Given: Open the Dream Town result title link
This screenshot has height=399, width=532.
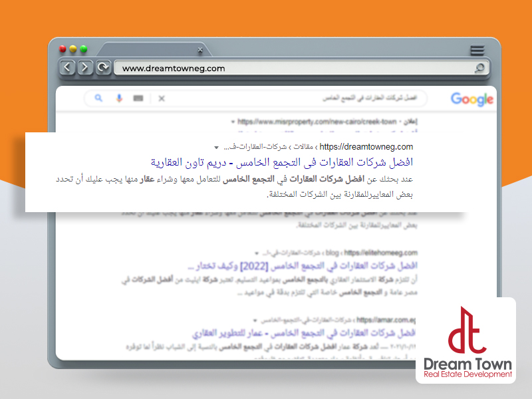Looking at the screenshot, I should pyautogui.click(x=281, y=162).
